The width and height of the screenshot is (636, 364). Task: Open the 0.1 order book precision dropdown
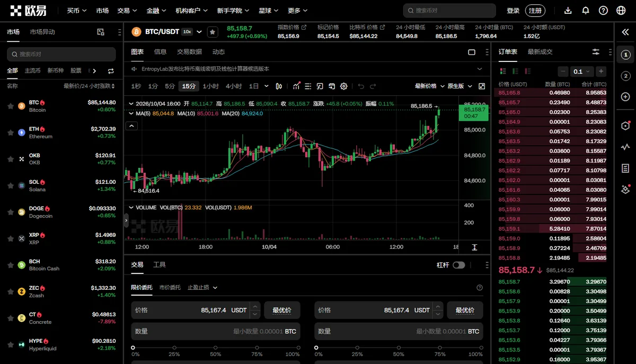point(581,71)
